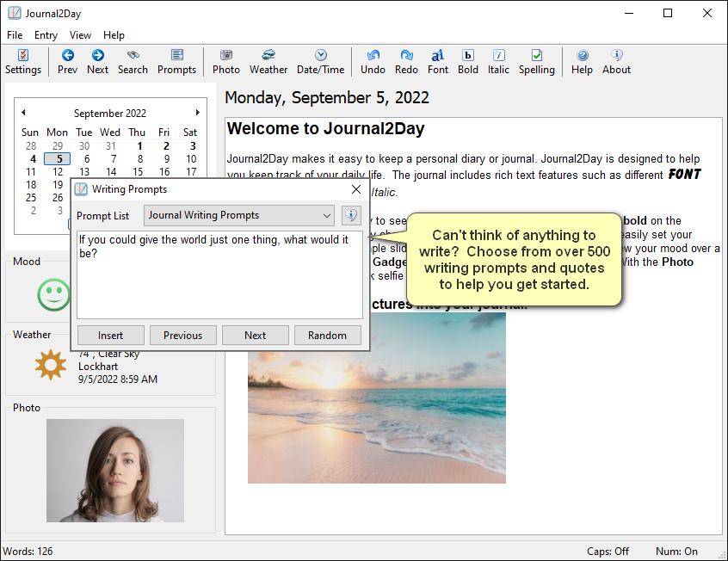728x561 pixels.
Task: Go to previous entry with Prev
Action: (x=67, y=62)
